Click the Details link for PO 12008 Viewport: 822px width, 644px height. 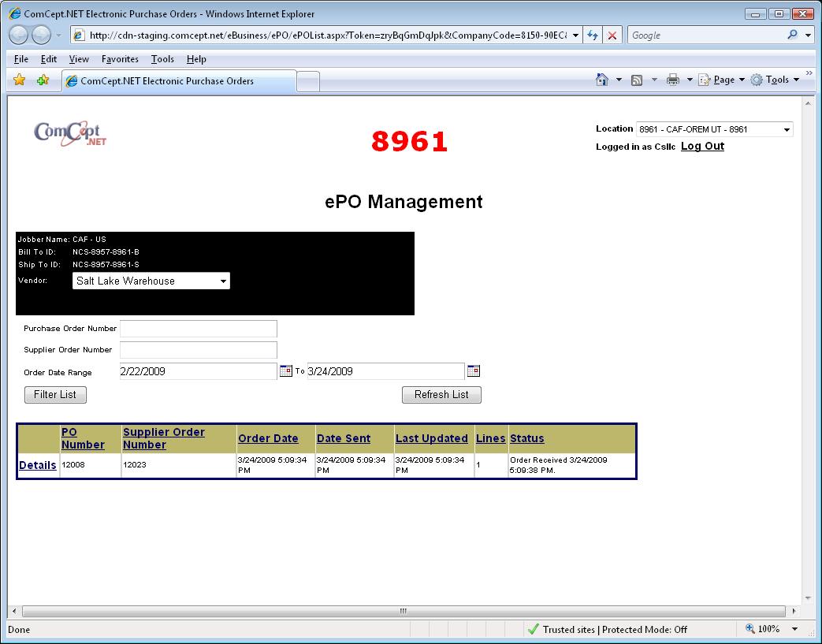[x=38, y=465]
